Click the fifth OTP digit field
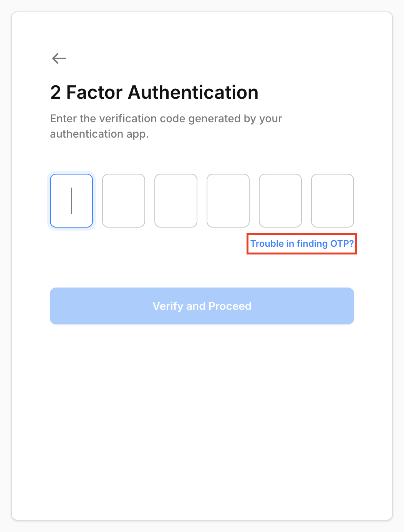The height and width of the screenshot is (532, 404). click(x=280, y=201)
